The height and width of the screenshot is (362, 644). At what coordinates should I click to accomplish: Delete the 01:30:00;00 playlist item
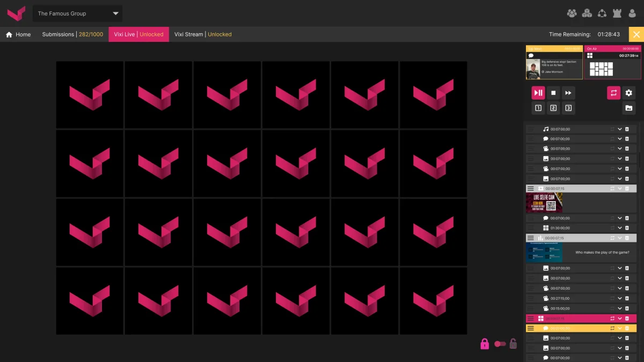coord(627,228)
